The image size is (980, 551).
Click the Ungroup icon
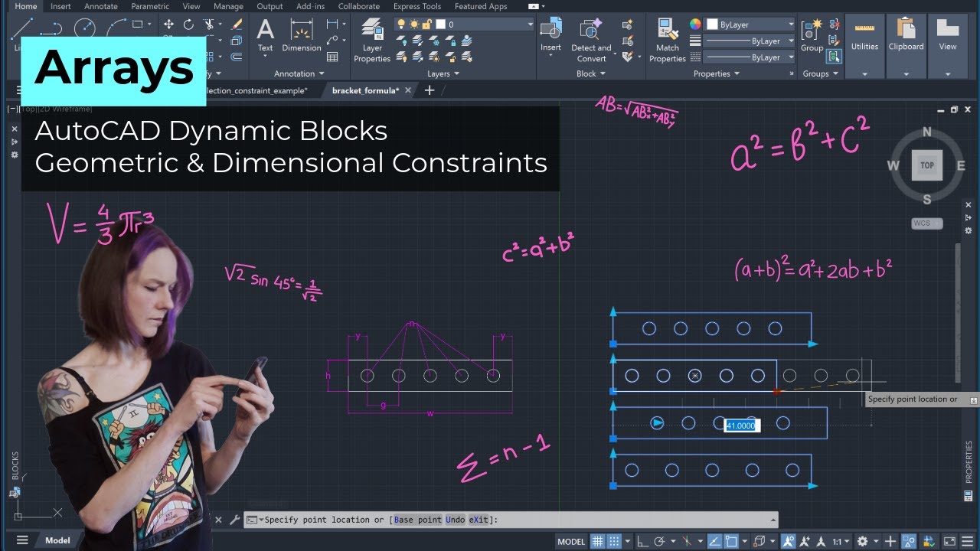[834, 25]
